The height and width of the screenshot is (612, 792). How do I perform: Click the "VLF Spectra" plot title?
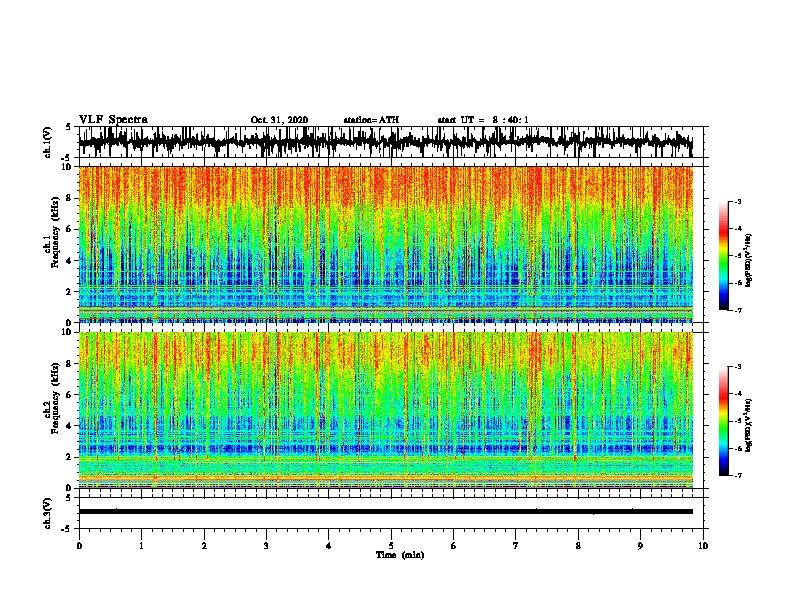(x=113, y=120)
